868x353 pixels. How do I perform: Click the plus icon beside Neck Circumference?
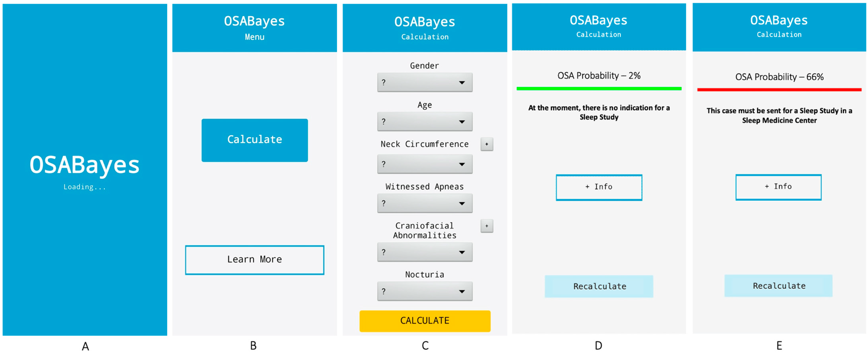[487, 144]
